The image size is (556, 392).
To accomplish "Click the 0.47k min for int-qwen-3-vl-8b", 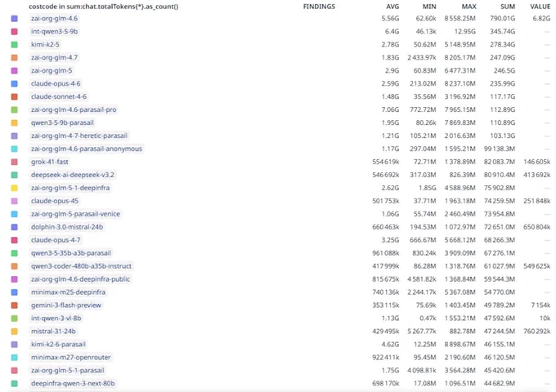I will click(x=428, y=318).
